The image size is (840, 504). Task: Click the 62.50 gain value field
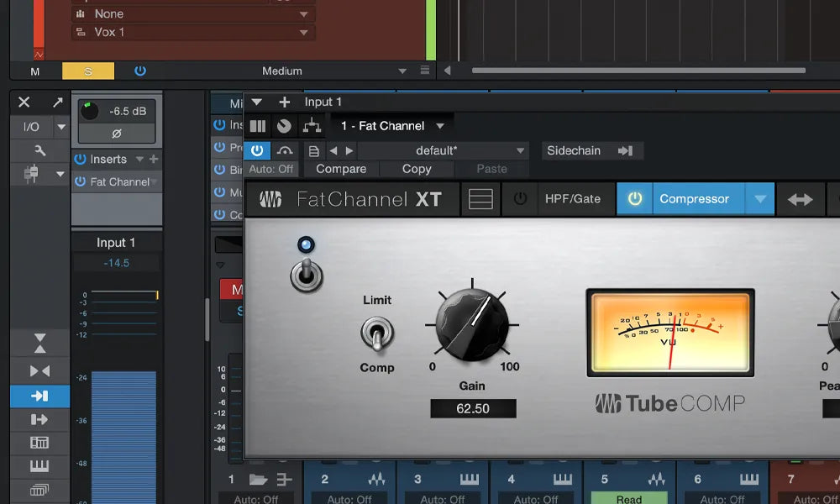[473, 408]
